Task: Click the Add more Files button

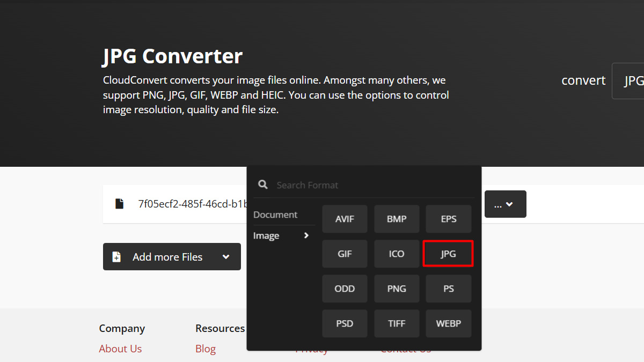Action: 172,257
